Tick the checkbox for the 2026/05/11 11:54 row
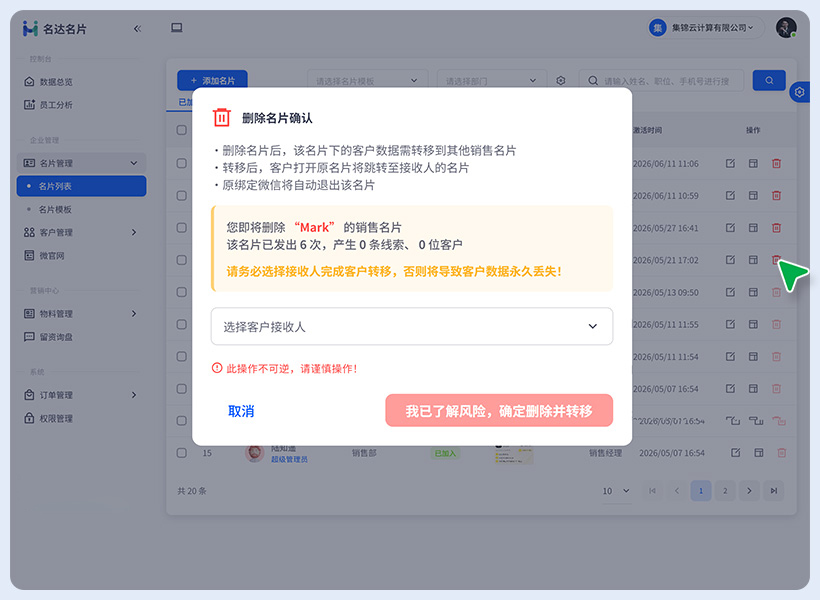 181,357
